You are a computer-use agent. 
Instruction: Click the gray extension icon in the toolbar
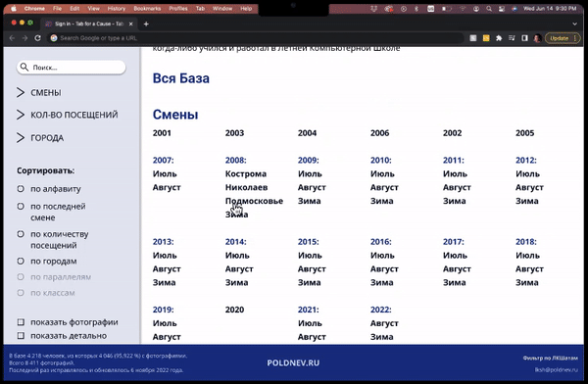[x=473, y=38]
